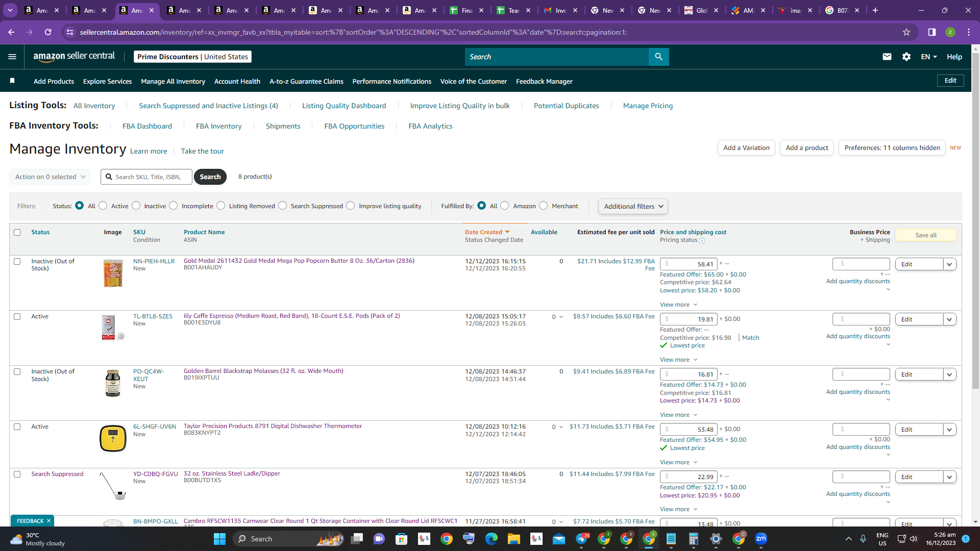Bookmark this page with the star icon
The height and width of the screenshot is (551, 980).
[x=906, y=32]
